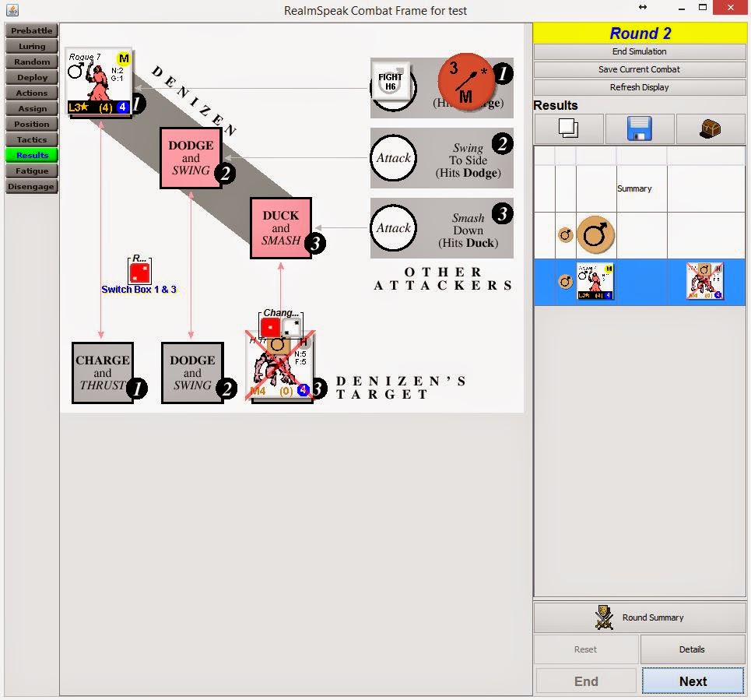Click the blue floppy disk save icon
This screenshot has height=700, width=751.
click(640, 129)
